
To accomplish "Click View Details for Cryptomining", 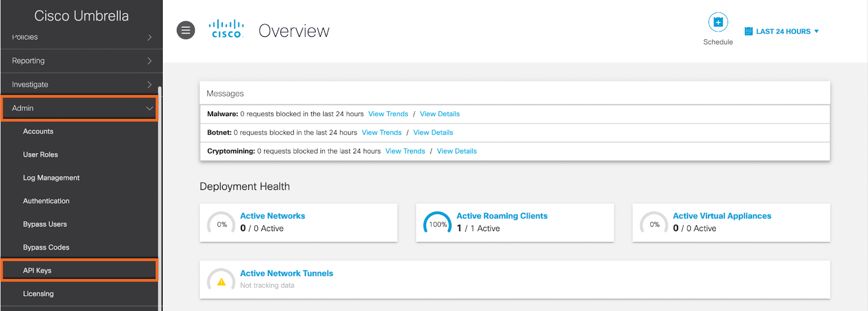I will tap(456, 151).
